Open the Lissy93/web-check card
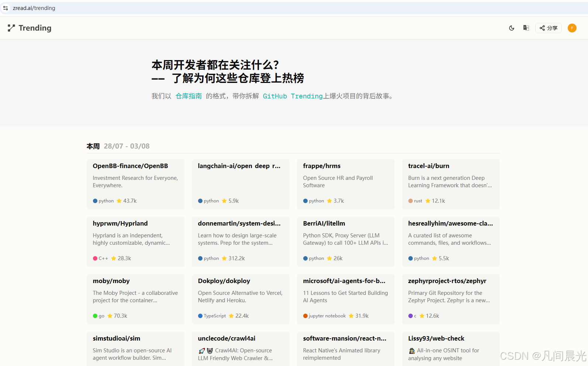This screenshot has height=366, width=588. coord(451,349)
